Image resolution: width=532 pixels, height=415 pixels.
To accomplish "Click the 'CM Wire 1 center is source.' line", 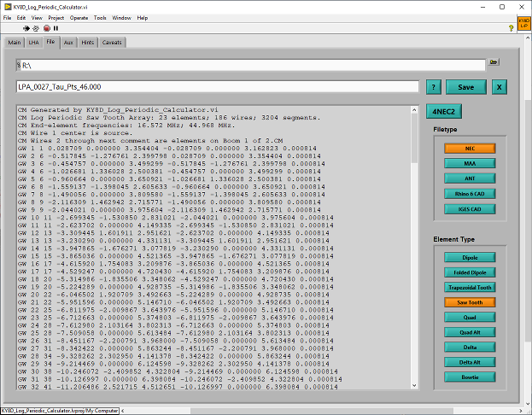I will coord(73,133).
